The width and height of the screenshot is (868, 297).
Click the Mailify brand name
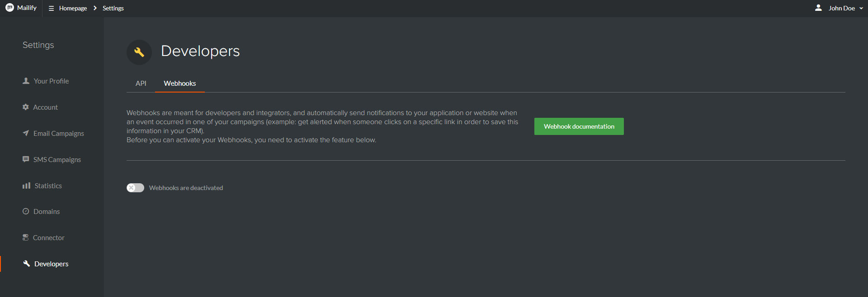pyautogui.click(x=27, y=8)
